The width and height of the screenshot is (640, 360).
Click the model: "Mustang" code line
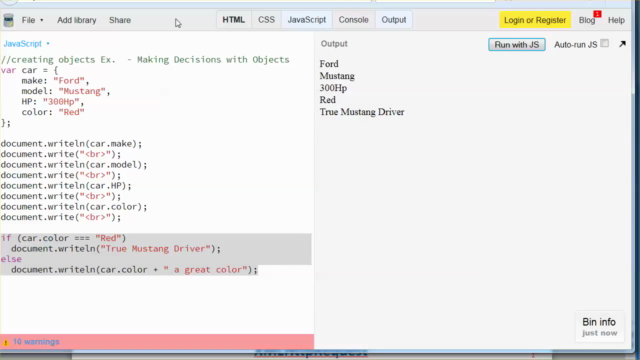click(x=66, y=91)
